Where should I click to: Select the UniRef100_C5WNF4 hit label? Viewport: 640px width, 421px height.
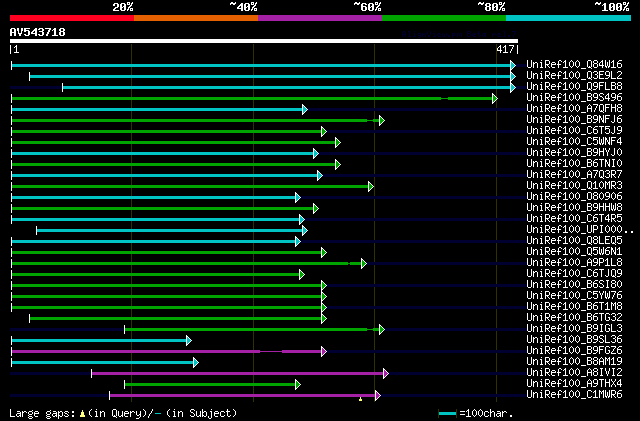pyautogui.click(x=574, y=141)
